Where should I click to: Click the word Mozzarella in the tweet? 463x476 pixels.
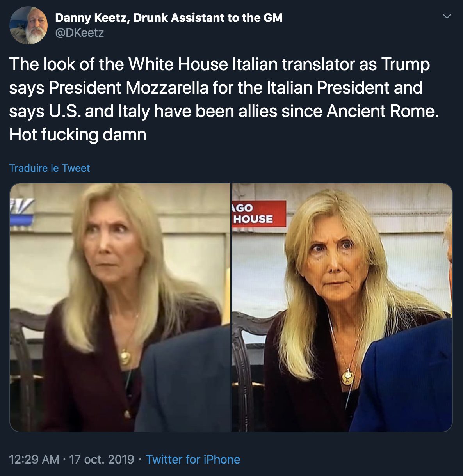(167, 87)
